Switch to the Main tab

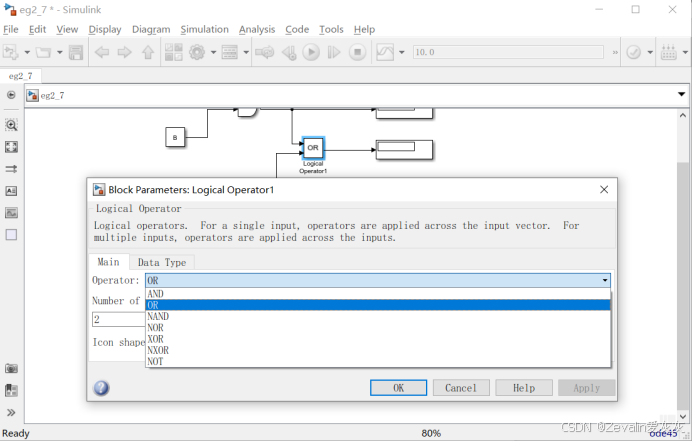[x=109, y=262]
